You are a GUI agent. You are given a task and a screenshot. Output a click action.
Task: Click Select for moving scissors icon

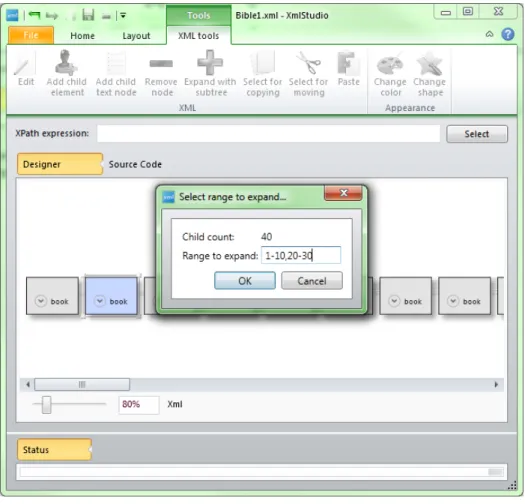point(308,63)
